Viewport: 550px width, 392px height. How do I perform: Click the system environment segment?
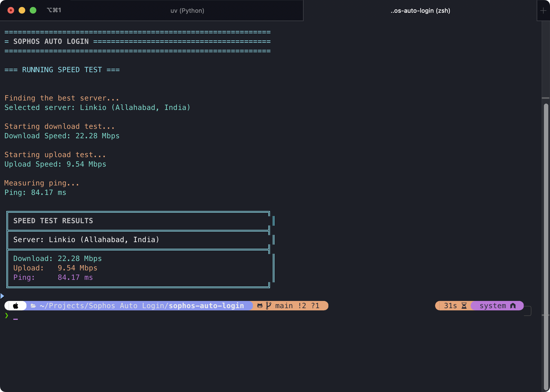494,306
